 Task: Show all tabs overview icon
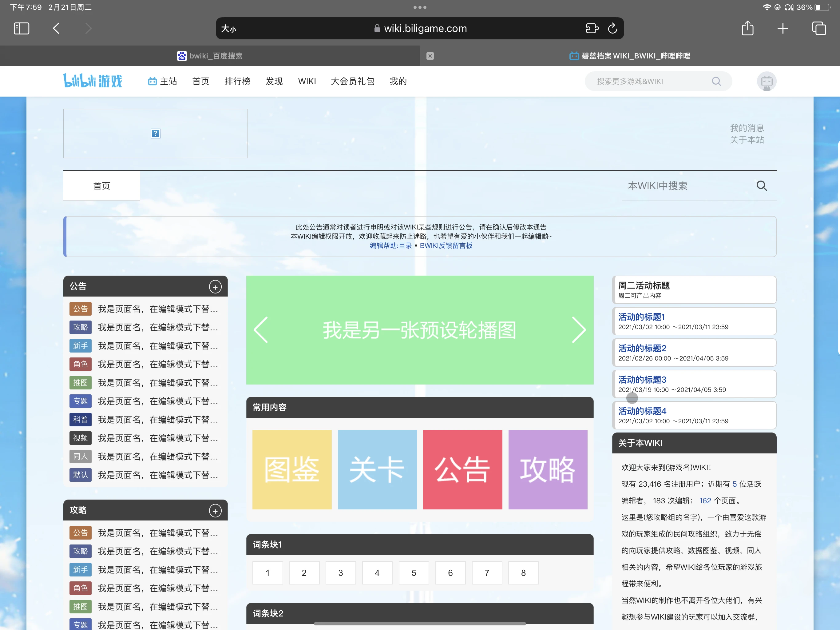tap(818, 29)
